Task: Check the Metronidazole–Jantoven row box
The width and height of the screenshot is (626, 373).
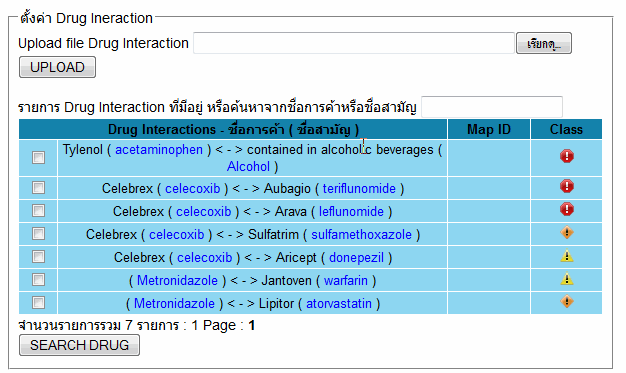Action: (38, 280)
